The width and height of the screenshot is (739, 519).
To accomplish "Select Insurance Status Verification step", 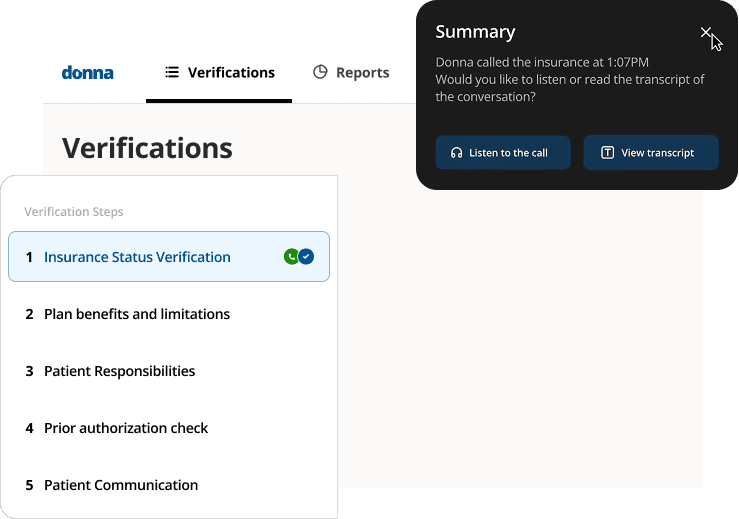I will coord(169,256).
